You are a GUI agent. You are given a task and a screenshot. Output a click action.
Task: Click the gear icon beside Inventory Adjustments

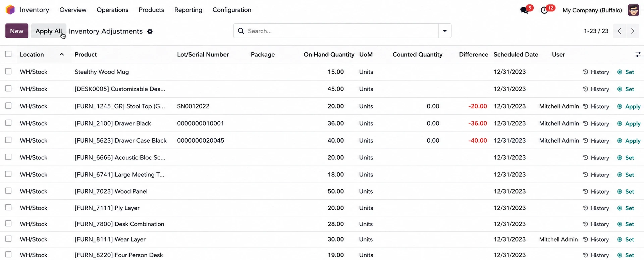click(150, 32)
